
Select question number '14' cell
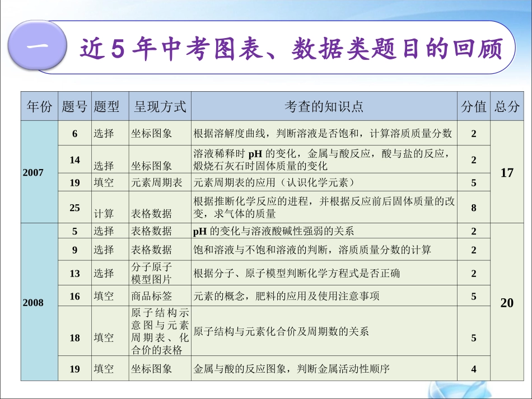pyautogui.click(x=74, y=159)
